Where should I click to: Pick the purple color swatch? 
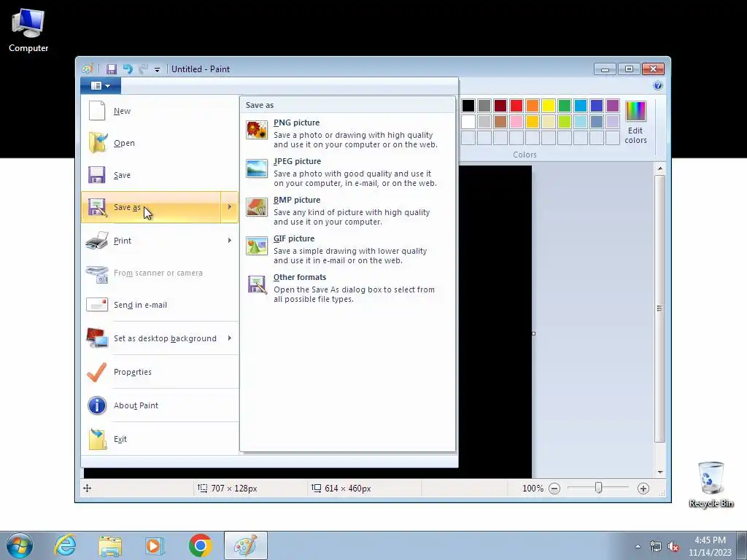coord(613,105)
